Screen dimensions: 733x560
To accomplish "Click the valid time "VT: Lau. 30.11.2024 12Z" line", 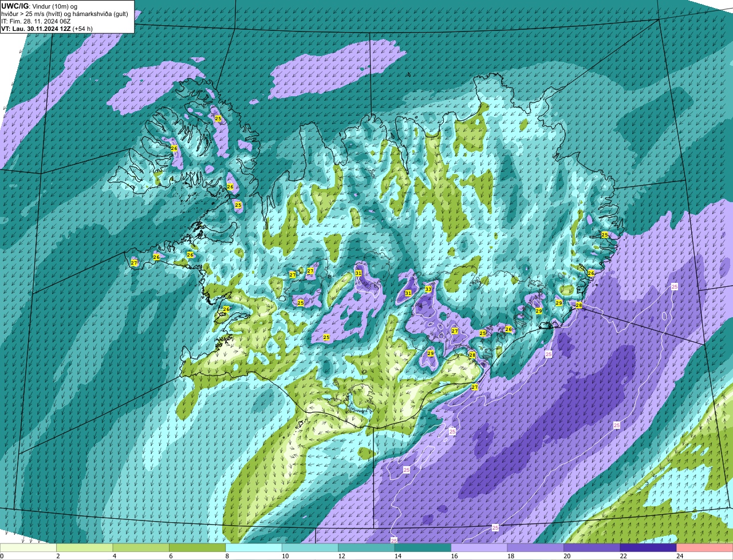I will pyautogui.click(x=36, y=29).
